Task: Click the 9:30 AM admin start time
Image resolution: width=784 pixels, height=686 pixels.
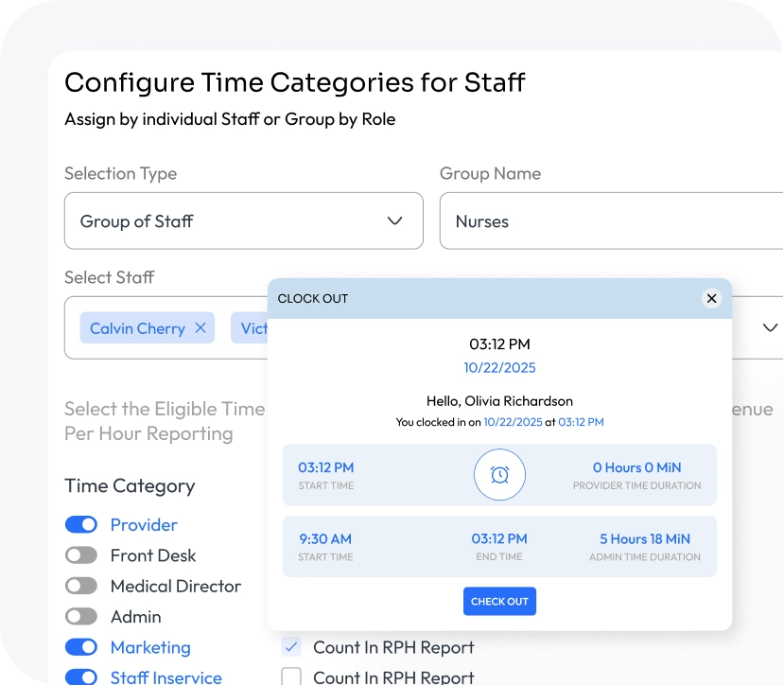Action: 325,539
